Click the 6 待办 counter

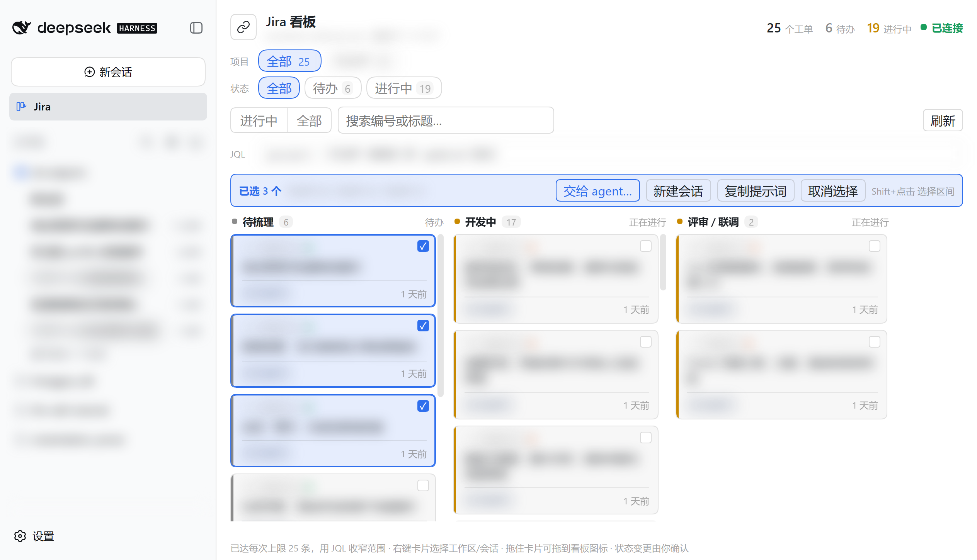[x=840, y=28]
